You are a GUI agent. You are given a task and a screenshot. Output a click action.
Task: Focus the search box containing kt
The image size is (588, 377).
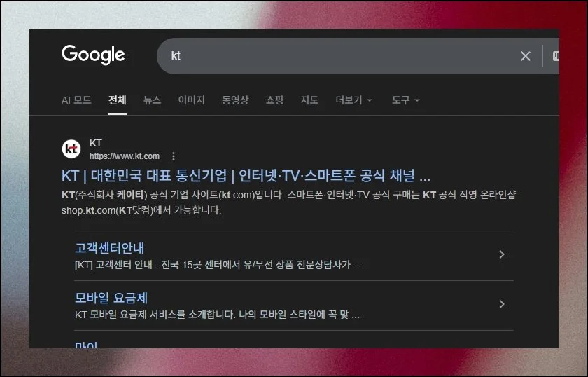(x=336, y=56)
